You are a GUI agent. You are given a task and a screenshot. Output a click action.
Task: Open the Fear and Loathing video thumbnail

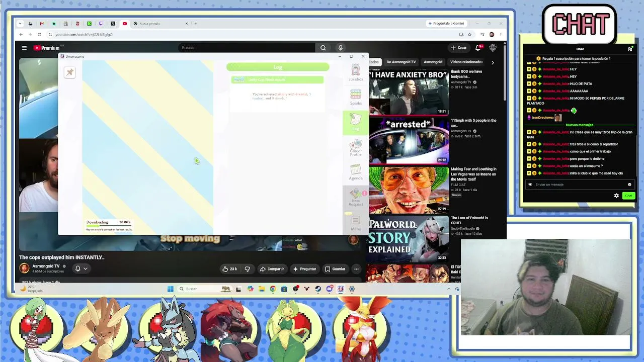click(x=409, y=190)
